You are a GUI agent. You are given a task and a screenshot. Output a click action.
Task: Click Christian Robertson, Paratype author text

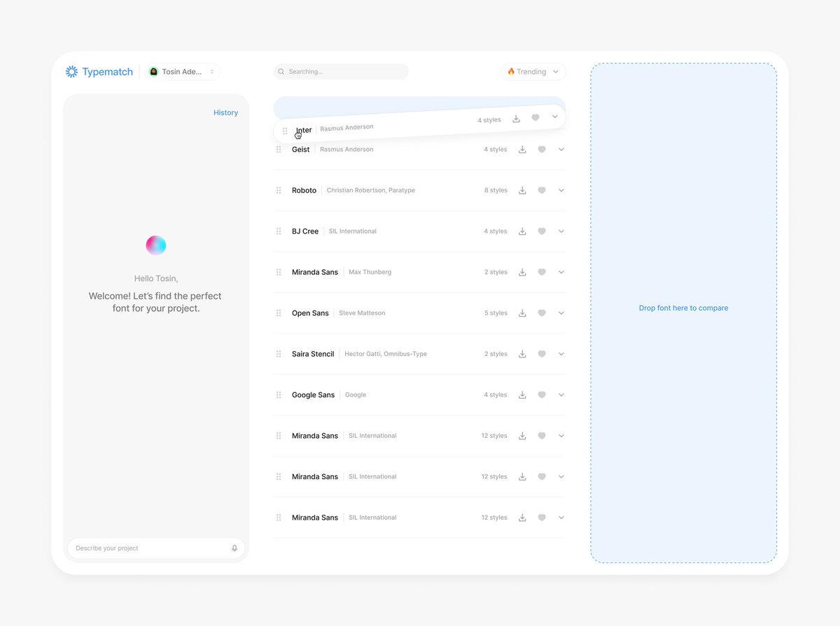(371, 190)
